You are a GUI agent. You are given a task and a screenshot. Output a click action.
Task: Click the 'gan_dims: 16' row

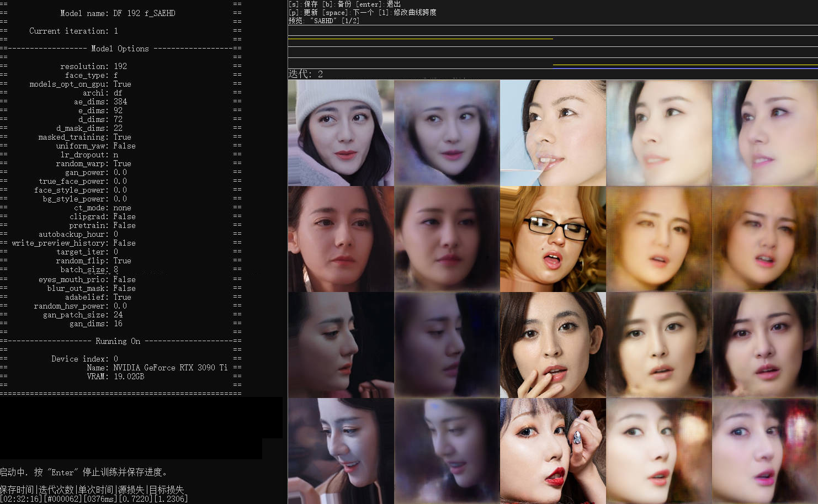95,323
